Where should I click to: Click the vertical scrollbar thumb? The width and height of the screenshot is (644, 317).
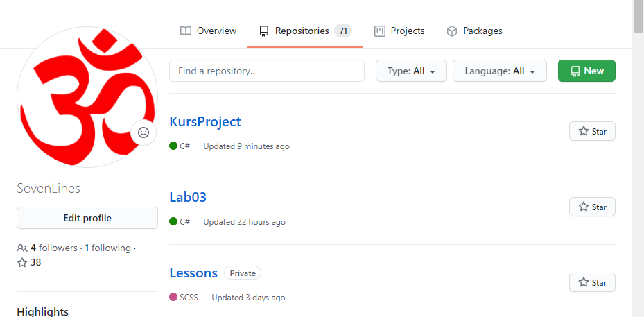point(638,17)
